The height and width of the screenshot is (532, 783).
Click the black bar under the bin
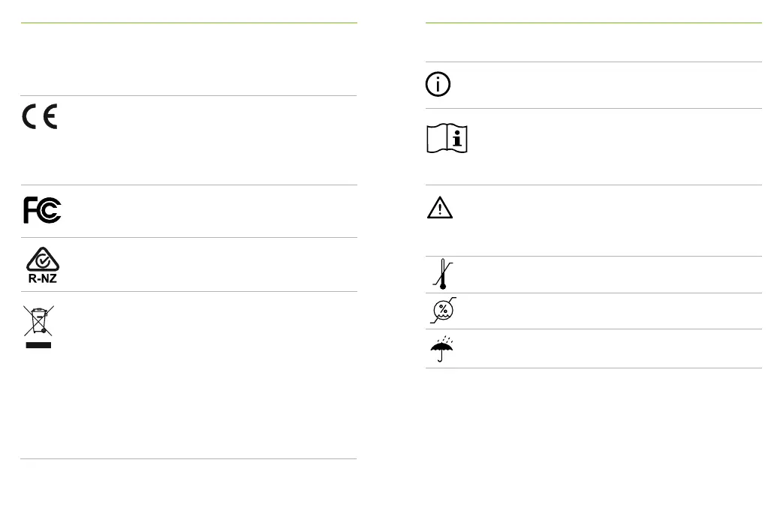click(x=38, y=345)
